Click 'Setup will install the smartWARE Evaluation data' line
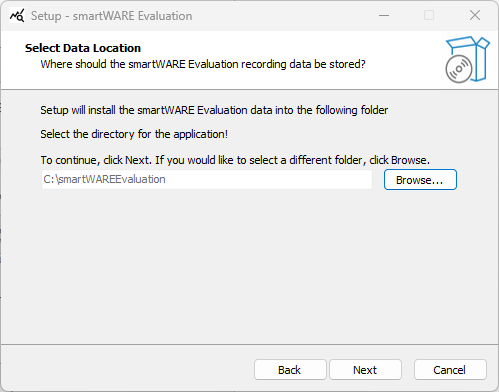 tap(214, 110)
